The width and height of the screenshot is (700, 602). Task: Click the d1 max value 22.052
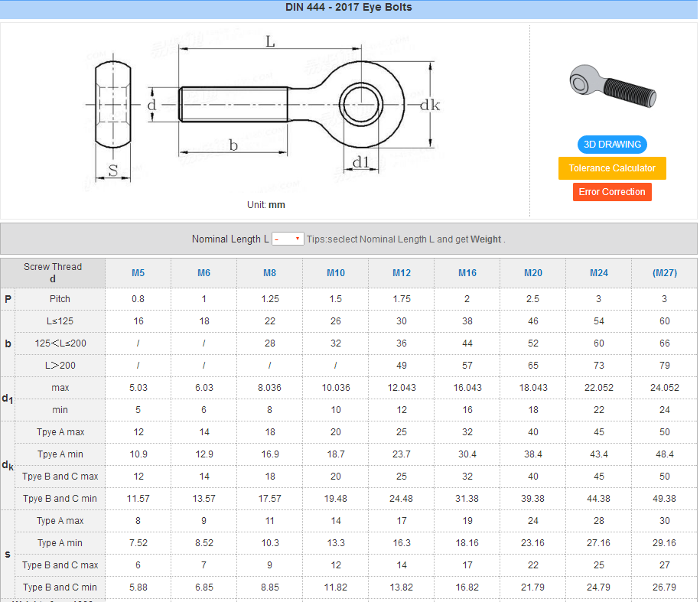click(x=599, y=388)
